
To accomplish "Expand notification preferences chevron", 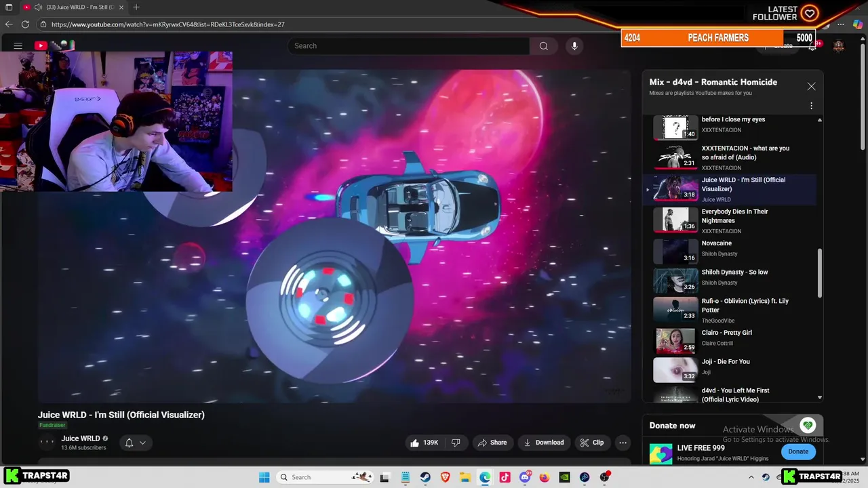I will 142,443.
